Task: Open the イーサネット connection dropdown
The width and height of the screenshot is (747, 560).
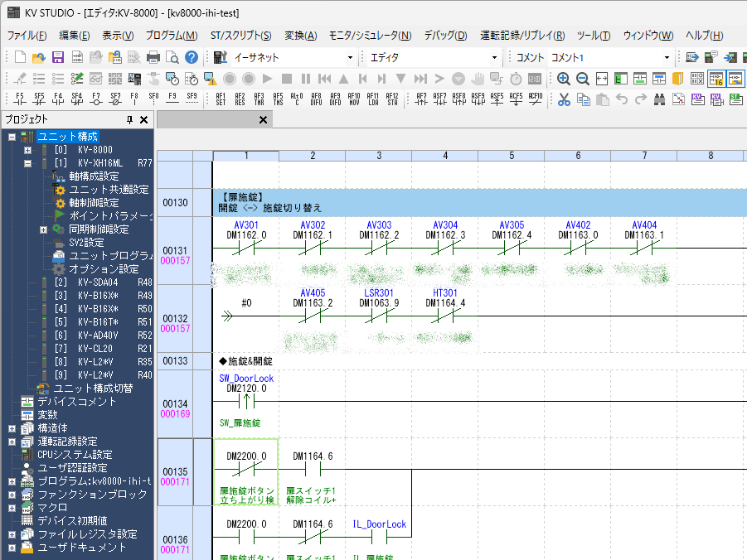Action: point(350,58)
